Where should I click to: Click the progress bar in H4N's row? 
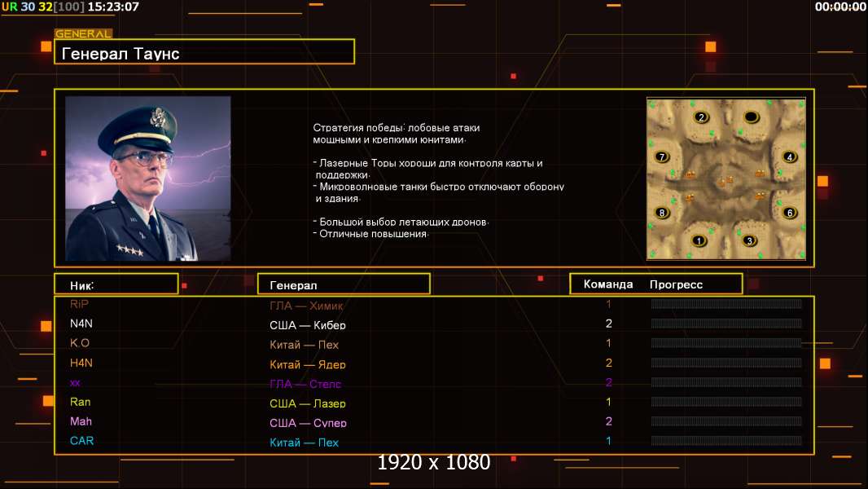726,363
